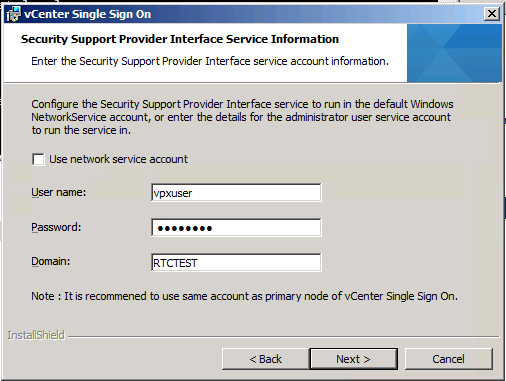Click the Security Support Provider Interface heading
The width and height of the screenshot is (506, 381).
click(180, 39)
